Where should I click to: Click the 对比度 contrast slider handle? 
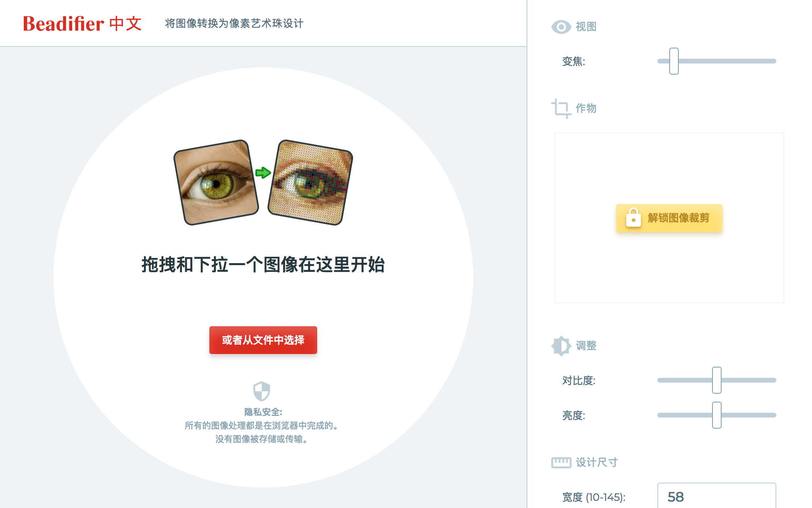coord(717,380)
